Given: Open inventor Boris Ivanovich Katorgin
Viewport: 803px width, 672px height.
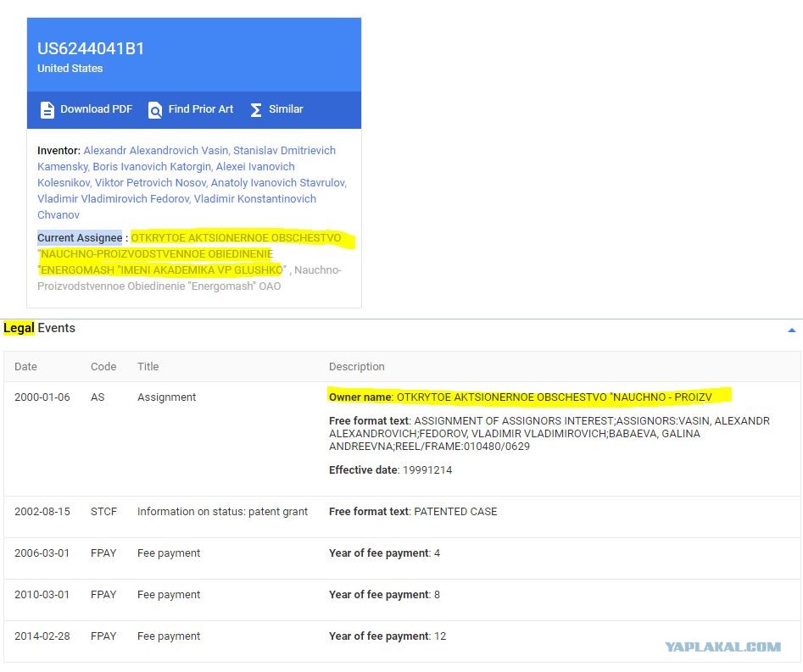Looking at the screenshot, I should tap(152, 166).
